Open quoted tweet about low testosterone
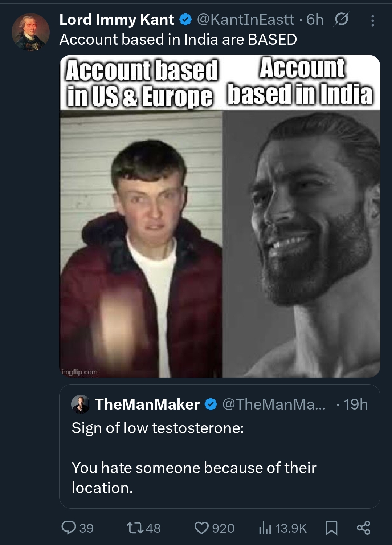 tap(220, 468)
